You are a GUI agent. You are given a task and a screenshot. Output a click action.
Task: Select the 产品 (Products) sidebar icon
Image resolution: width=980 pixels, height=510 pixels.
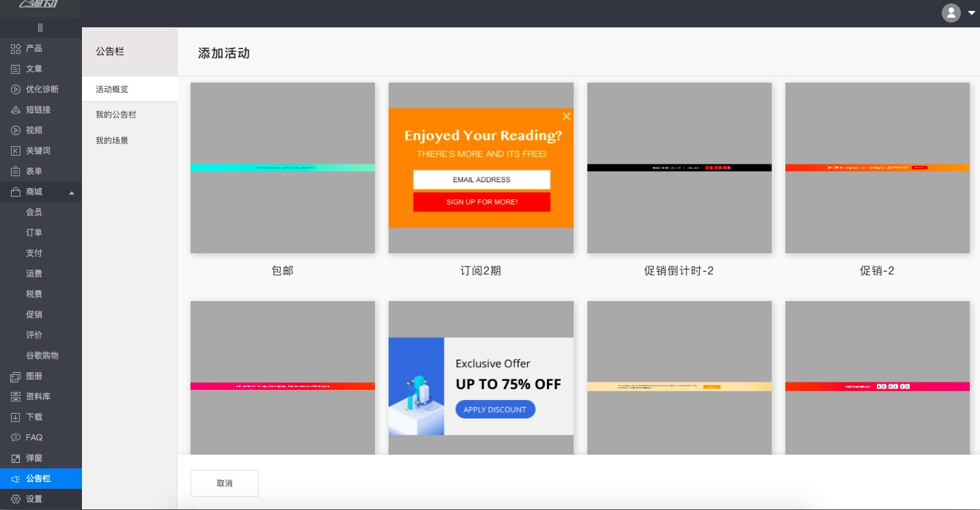tap(16, 48)
